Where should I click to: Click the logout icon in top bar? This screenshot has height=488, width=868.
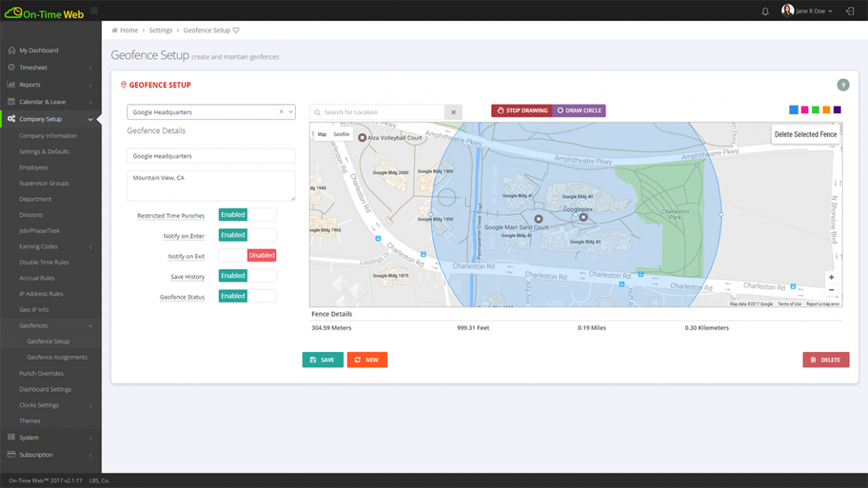click(x=850, y=11)
